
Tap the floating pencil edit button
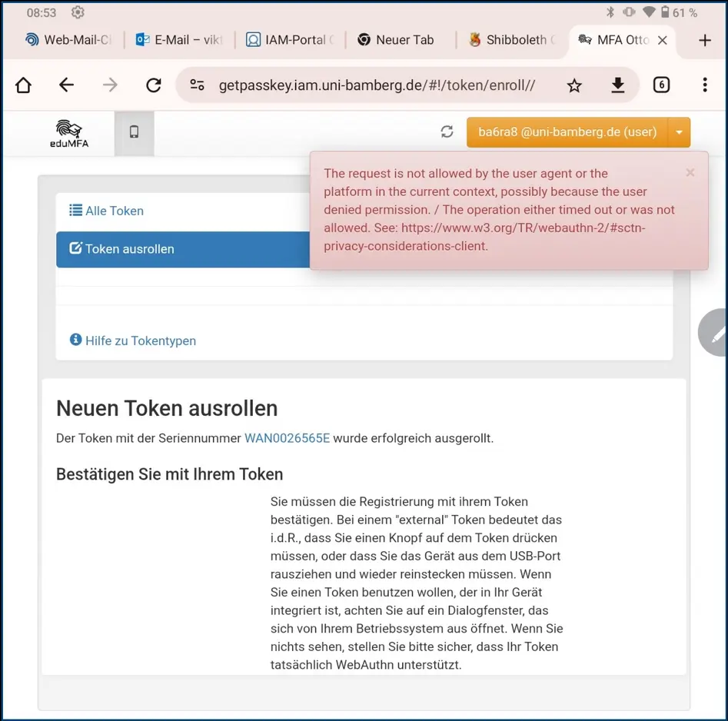[713, 332]
